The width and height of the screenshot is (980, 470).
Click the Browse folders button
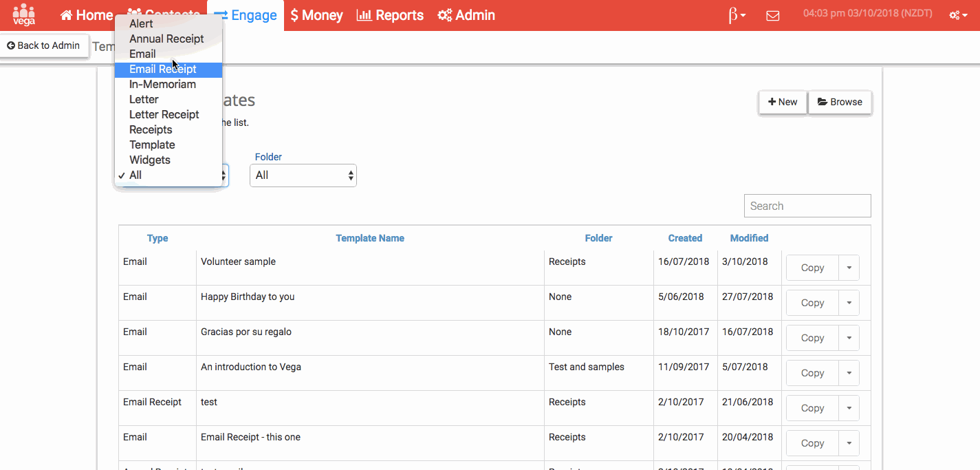(x=840, y=102)
